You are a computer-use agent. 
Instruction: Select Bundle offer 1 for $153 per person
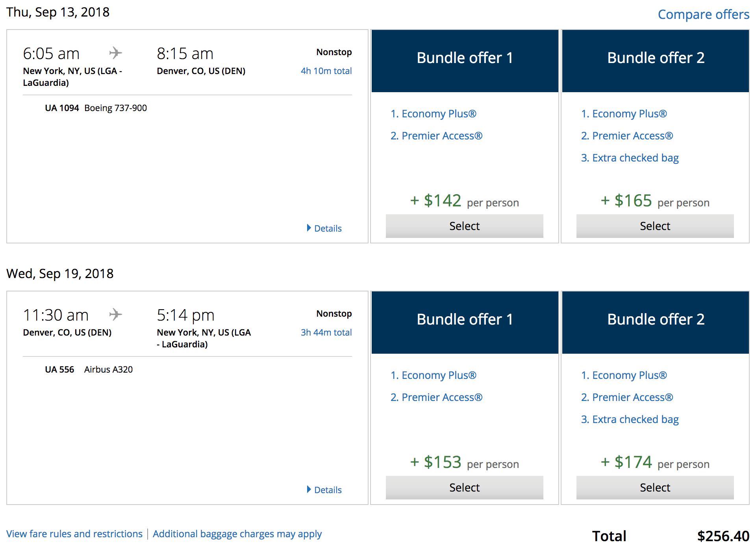pyautogui.click(x=464, y=488)
